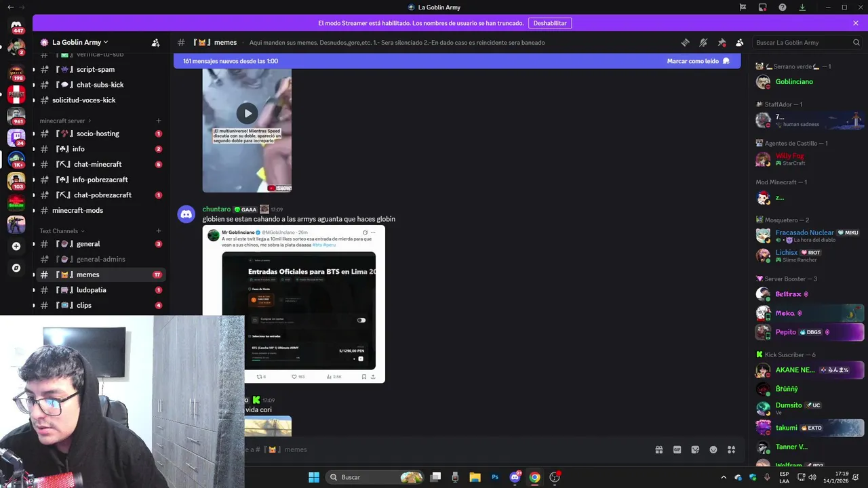Open Discord direct messages home icon
This screenshot has height=488, width=868.
[x=16, y=26]
